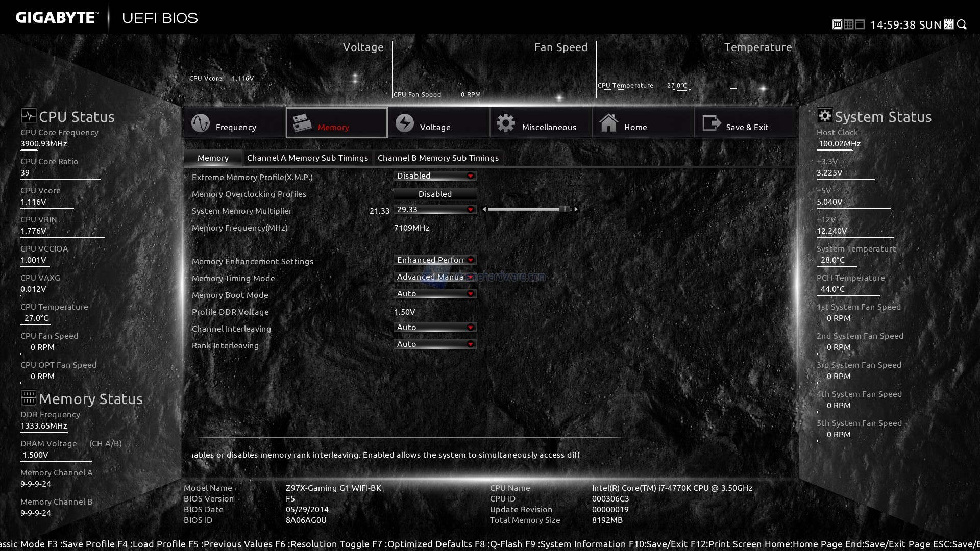Image resolution: width=980 pixels, height=551 pixels.
Task: Open the Miscellaneous gear section
Action: (506, 123)
